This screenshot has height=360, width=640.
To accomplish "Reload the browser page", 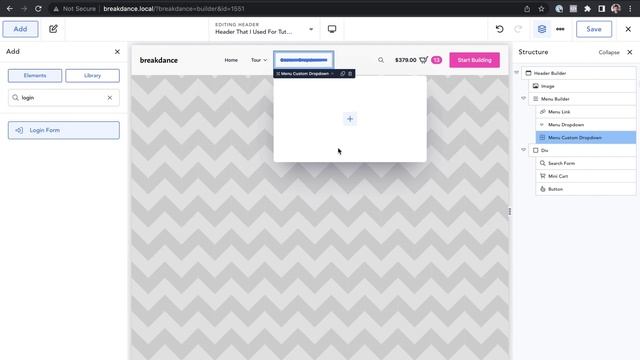I will point(38,9).
